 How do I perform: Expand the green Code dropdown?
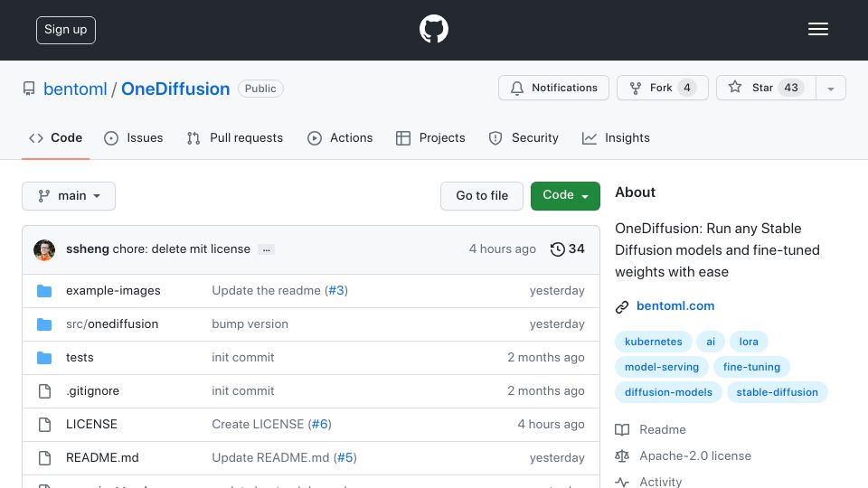(x=565, y=196)
